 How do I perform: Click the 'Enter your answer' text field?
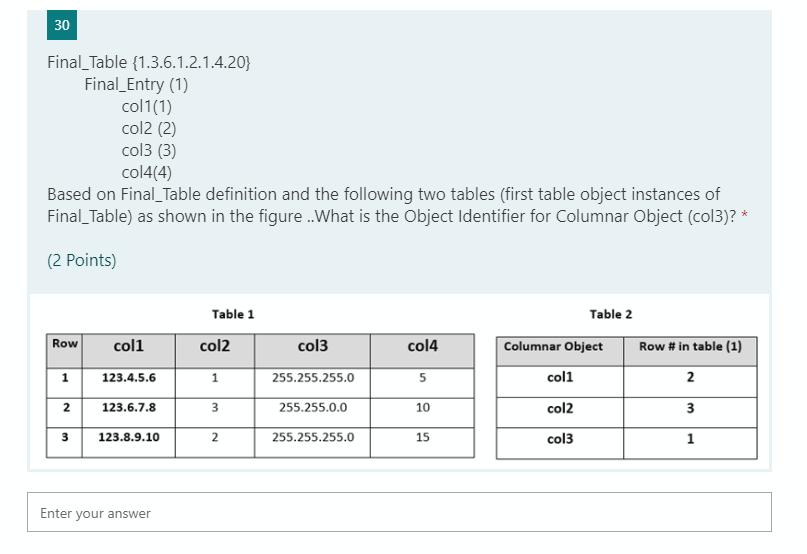point(399,512)
